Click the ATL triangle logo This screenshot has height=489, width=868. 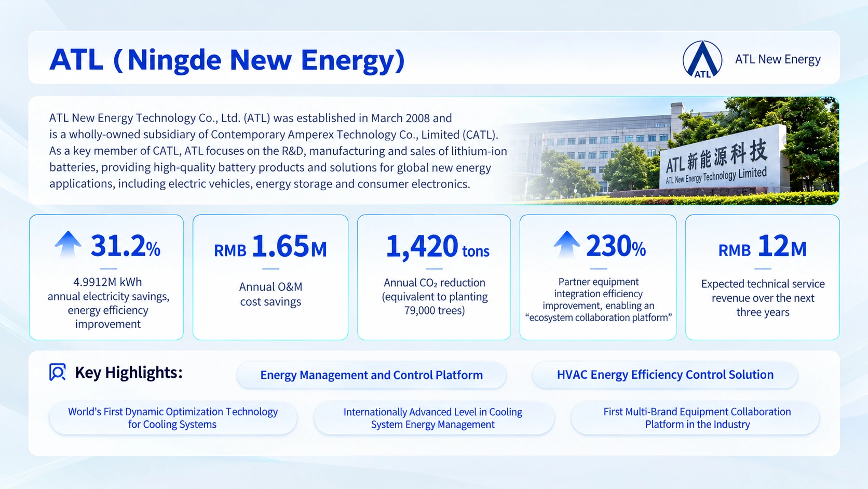(x=702, y=59)
